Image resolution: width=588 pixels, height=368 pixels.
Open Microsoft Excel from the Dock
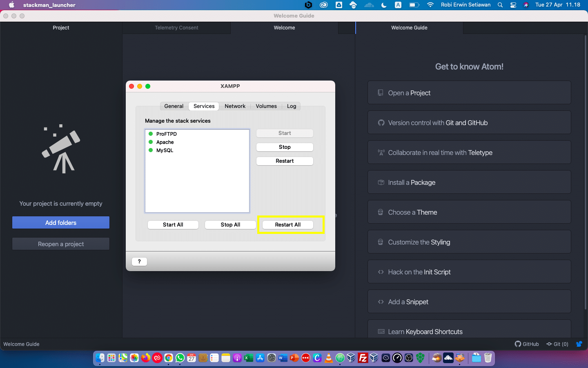pyautogui.click(x=249, y=358)
